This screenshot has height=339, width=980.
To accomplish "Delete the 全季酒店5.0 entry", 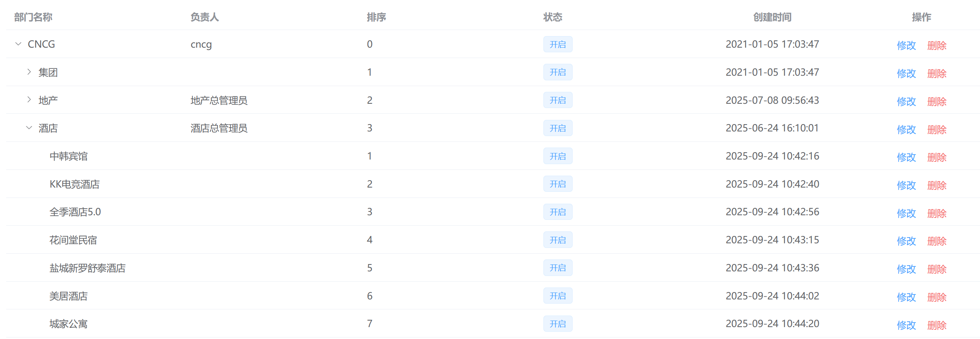I will click(936, 213).
